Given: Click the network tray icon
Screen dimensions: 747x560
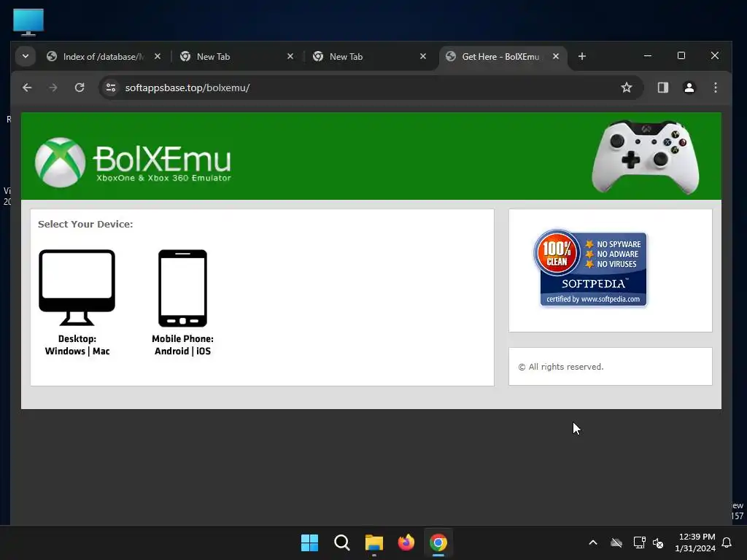Looking at the screenshot, I should pos(639,542).
